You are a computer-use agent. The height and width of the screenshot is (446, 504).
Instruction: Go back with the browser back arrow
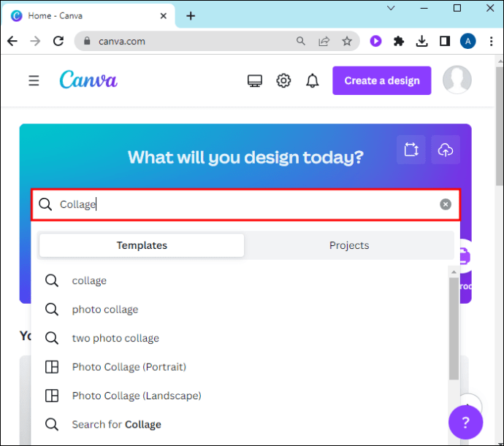(12, 41)
